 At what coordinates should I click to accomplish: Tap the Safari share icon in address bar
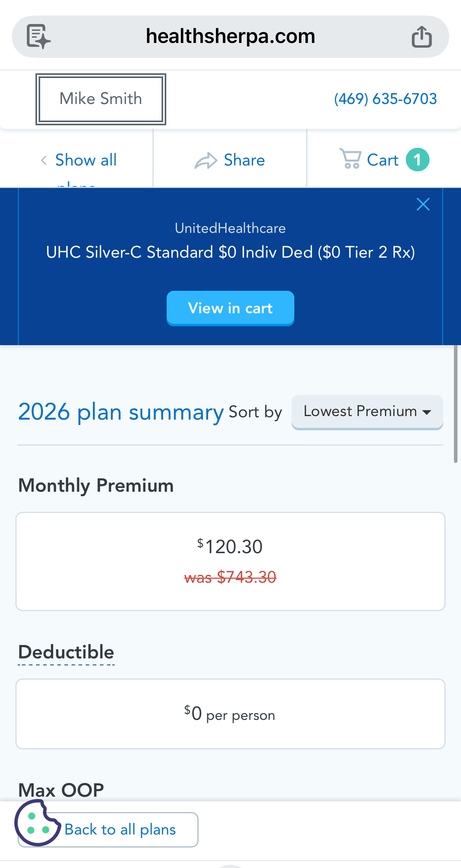pos(422,37)
